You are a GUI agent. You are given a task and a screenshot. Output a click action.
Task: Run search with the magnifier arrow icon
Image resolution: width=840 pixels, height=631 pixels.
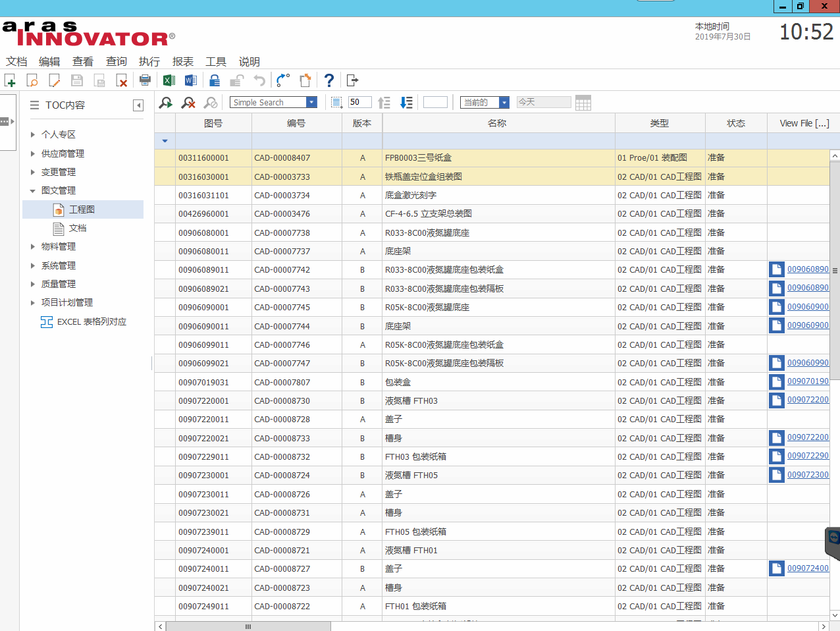(x=166, y=103)
